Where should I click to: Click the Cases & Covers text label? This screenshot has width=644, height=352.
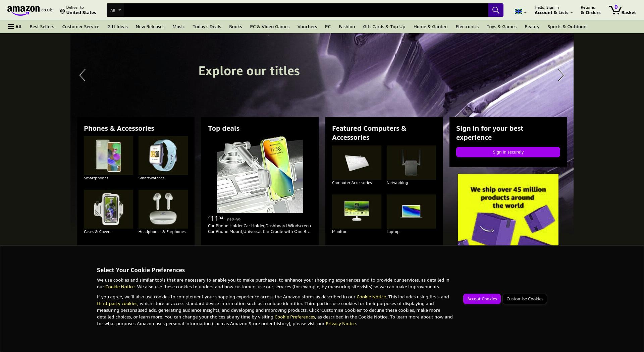(97, 232)
